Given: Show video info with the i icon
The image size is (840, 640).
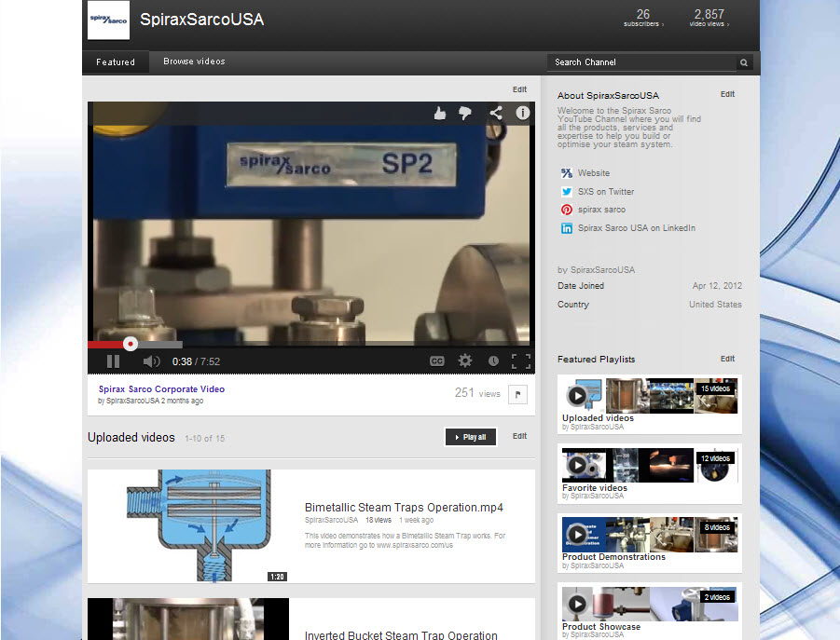Looking at the screenshot, I should 522,113.
